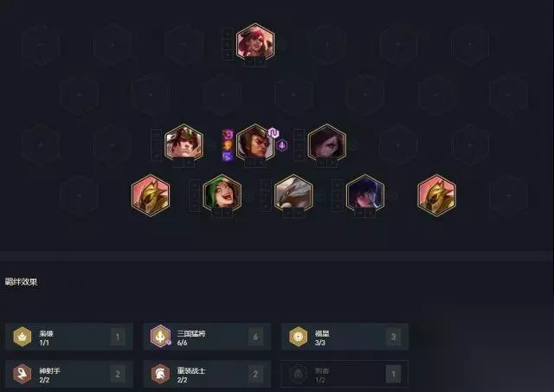554x392 pixels.
Task: Select the orange middle item icon
Action: click(x=228, y=145)
